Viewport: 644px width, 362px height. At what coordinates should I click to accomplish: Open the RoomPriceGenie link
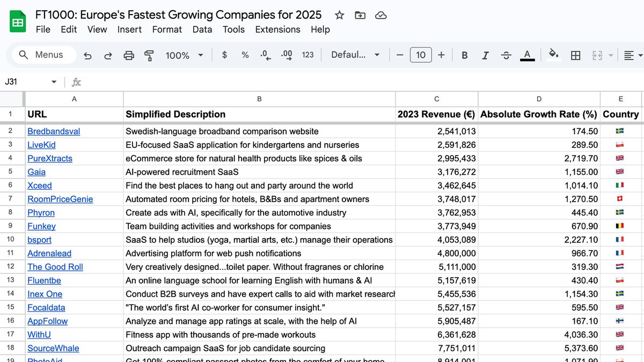[x=60, y=199]
